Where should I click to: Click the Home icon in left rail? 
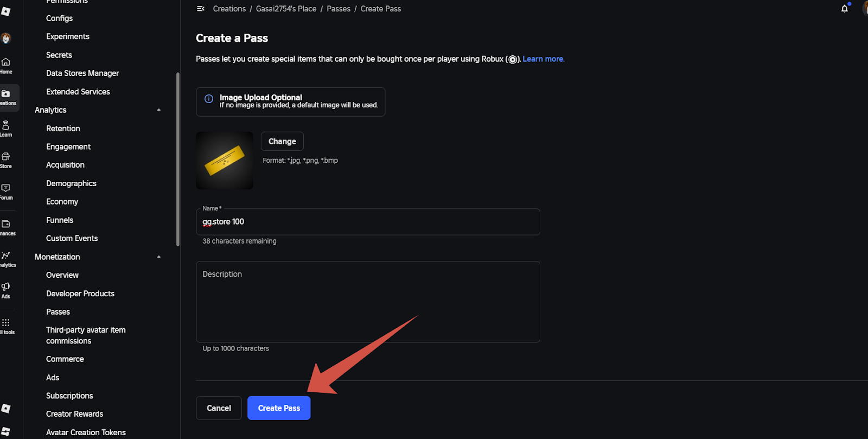tap(6, 62)
